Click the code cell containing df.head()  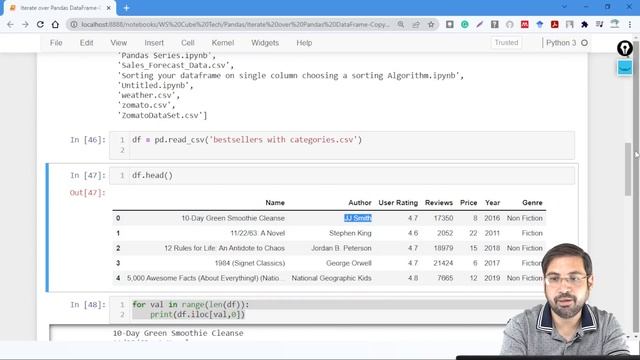[342, 176]
